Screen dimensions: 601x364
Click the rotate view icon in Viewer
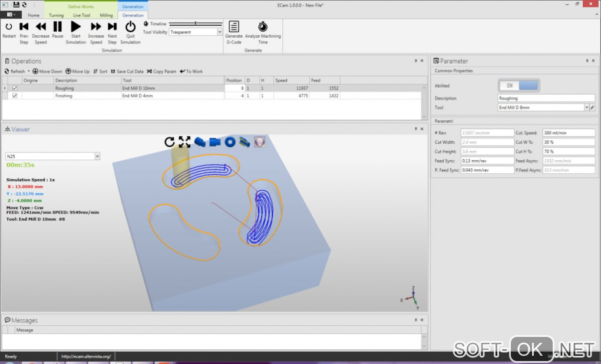[170, 142]
